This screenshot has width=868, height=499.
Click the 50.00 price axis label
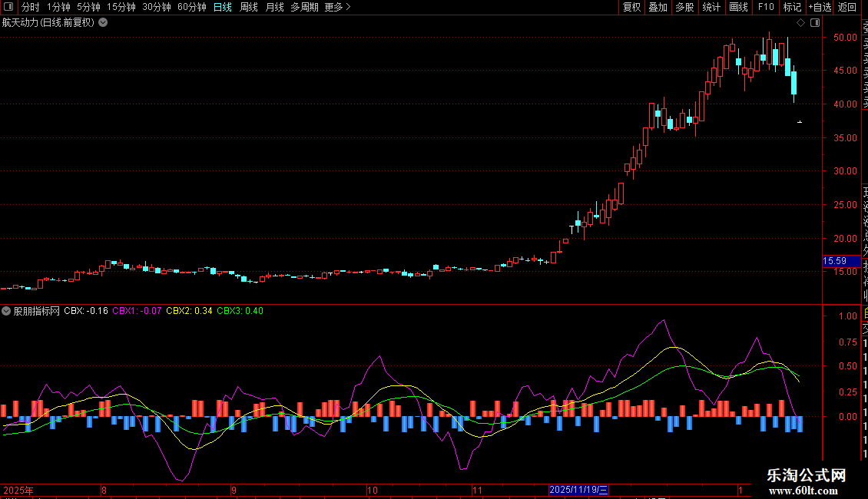845,38
